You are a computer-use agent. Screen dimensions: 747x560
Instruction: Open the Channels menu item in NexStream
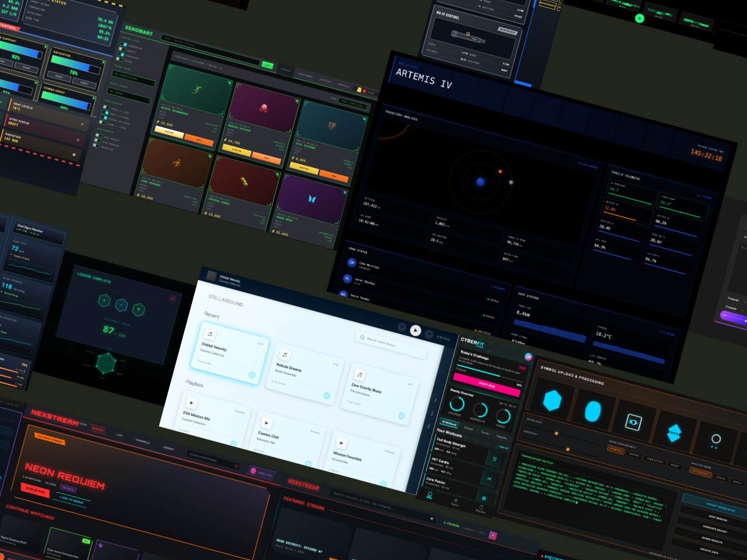(142, 442)
